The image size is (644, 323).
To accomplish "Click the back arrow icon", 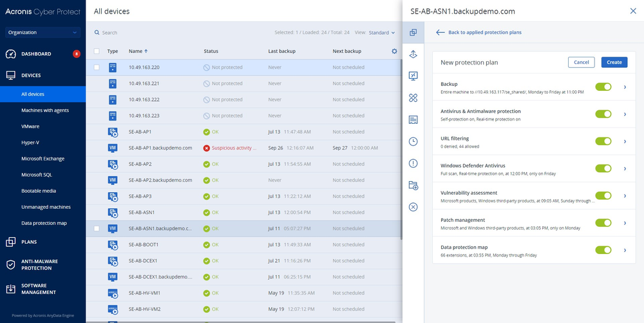I will tap(440, 32).
